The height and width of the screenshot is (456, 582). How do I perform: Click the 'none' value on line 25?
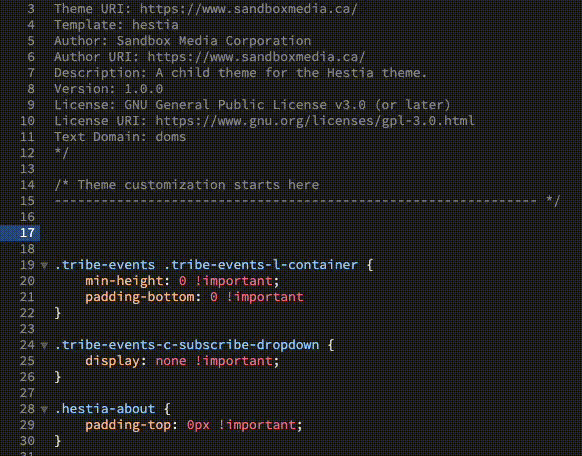point(171,361)
